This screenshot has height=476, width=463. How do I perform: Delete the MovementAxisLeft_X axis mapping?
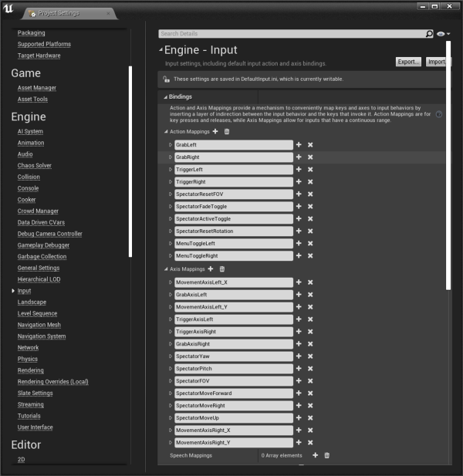tap(310, 282)
